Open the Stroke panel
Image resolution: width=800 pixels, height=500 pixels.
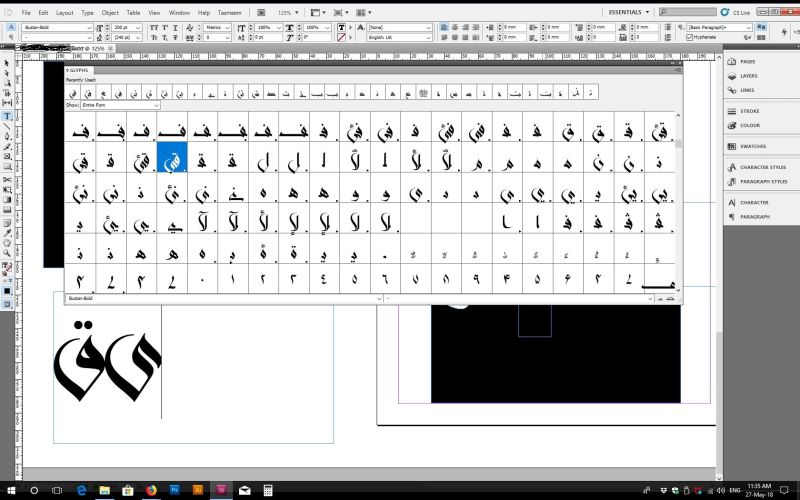(743, 111)
